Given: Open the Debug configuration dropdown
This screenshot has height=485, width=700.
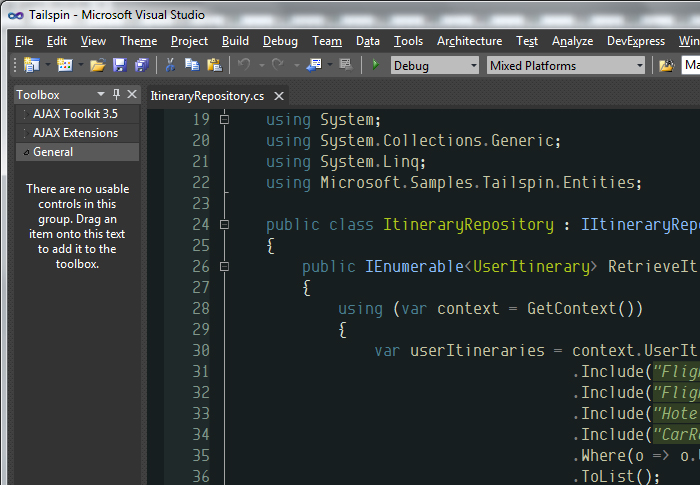Looking at the screenshot, I should 435,66.
